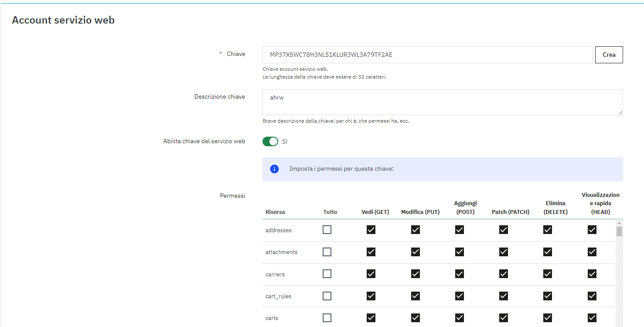This screenshot has width=644, height=327.
Task: Uncheck Vedi (GET) for addresses
Action: point(371,230)
